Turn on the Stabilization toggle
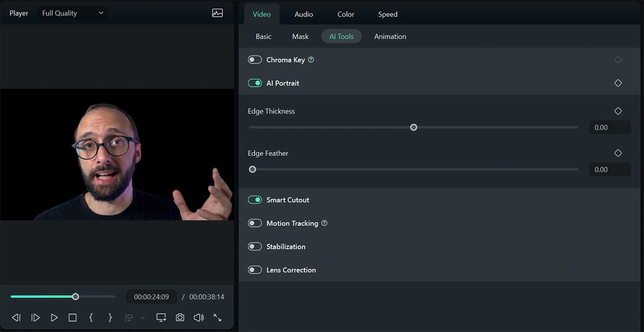 (255, 247)
